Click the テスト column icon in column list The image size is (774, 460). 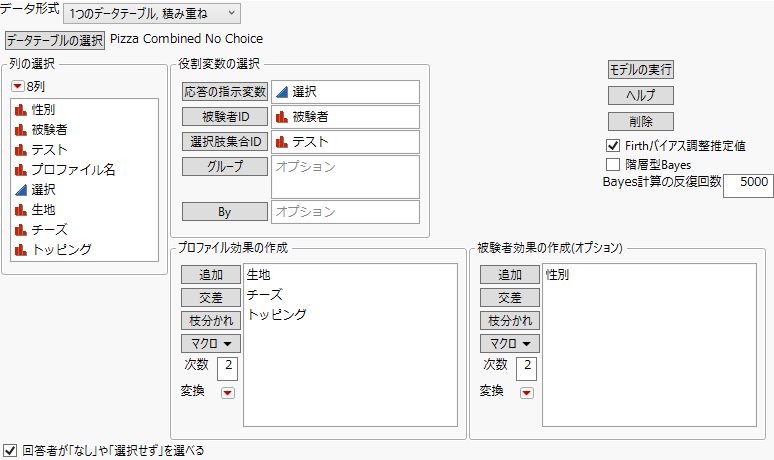pyautogui.click(x=20, y=149)
